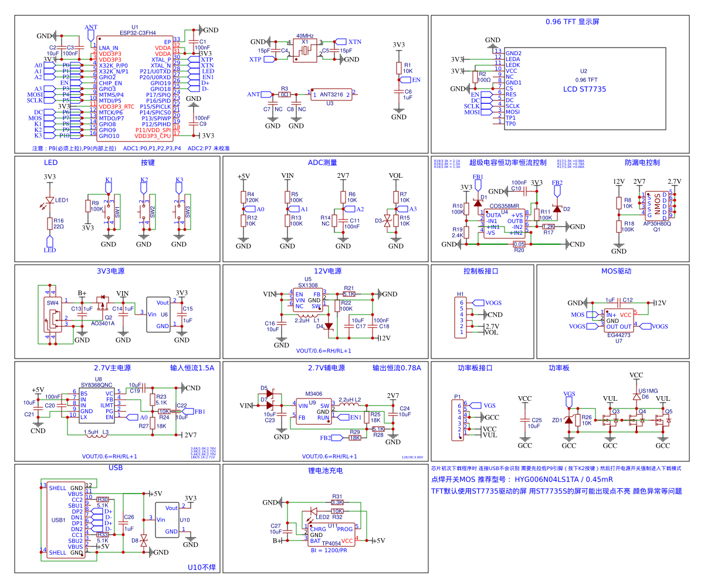
Task: Click the Q5 MOSFET symbol
Action: click(664, 420)
